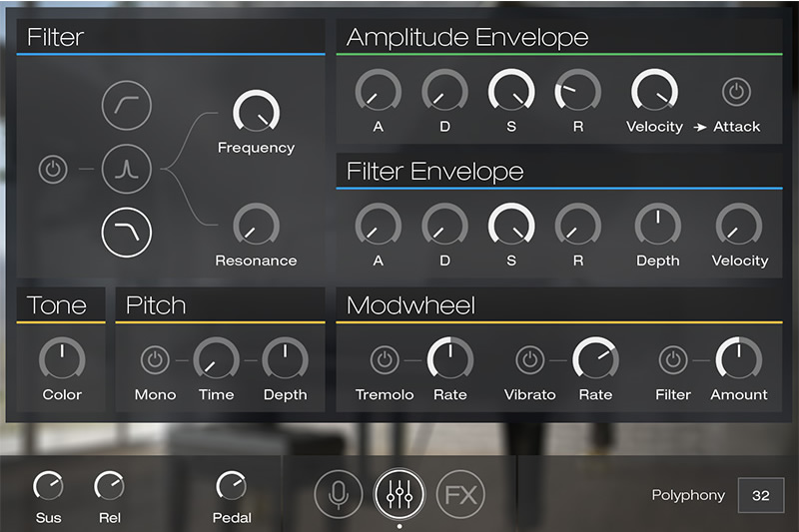Click the Attack label text

[736, 126]
